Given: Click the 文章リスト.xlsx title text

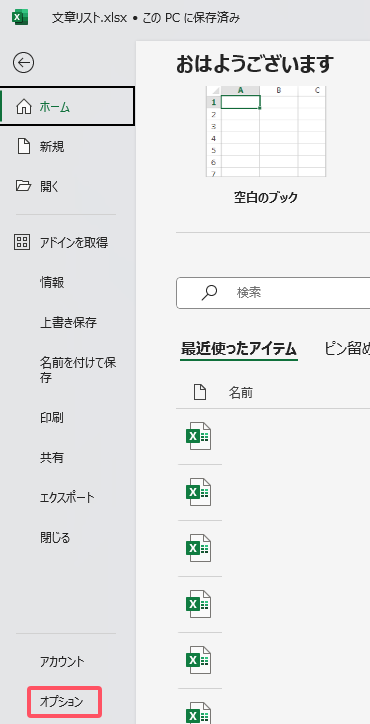Looking at the screenshot, I should [x=88, y=18].
